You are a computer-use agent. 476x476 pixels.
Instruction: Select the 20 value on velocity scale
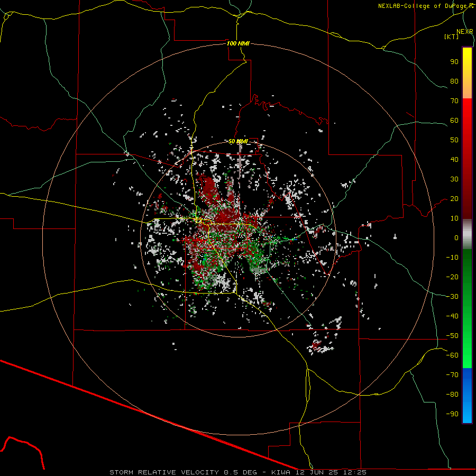pos(454,199)
